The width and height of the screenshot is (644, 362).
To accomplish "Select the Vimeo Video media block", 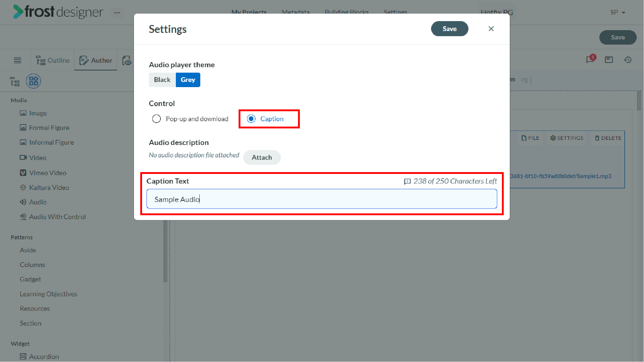I will [x=43, y=173].
